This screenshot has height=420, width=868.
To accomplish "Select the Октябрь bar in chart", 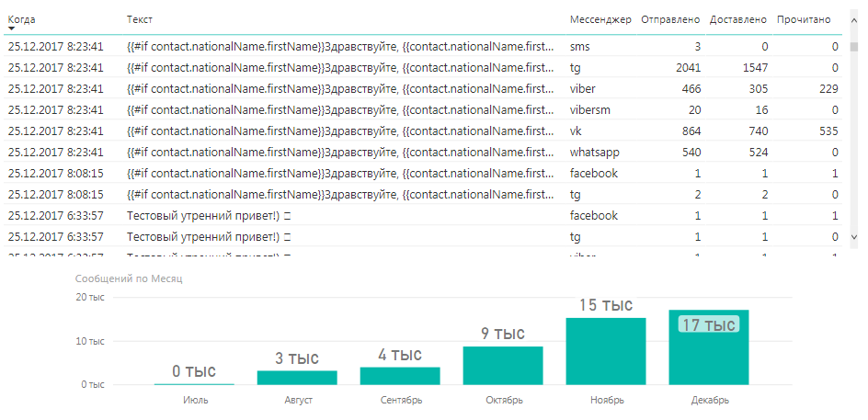I will (503, 365).
